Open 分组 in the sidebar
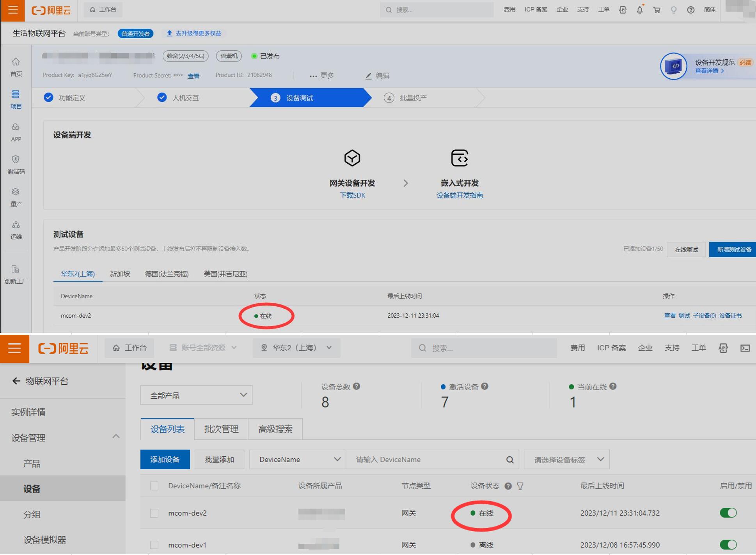The height and width of the screenshot is (555, 756). [32, 514]
